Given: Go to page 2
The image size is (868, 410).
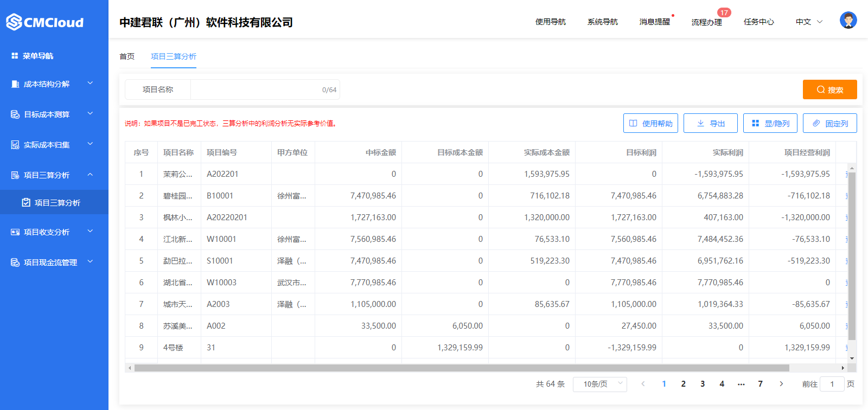Looking at the screenshot, I should point(684,384).
